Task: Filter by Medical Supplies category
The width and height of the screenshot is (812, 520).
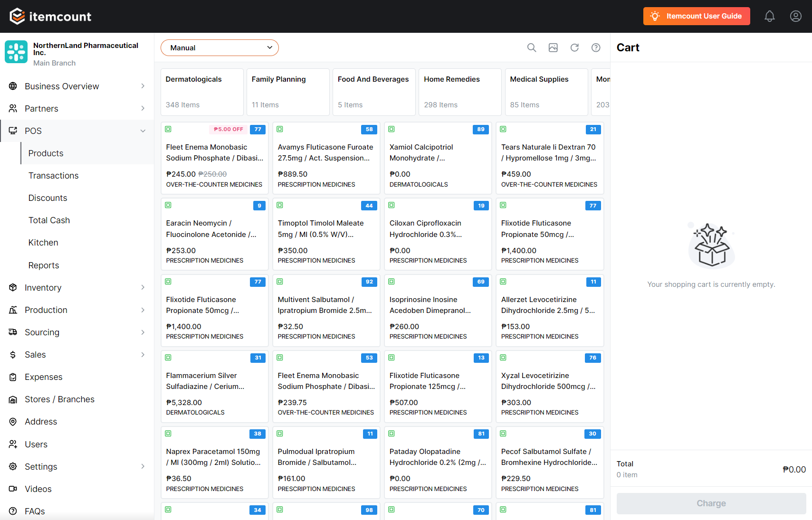Action: pos(546,92)
